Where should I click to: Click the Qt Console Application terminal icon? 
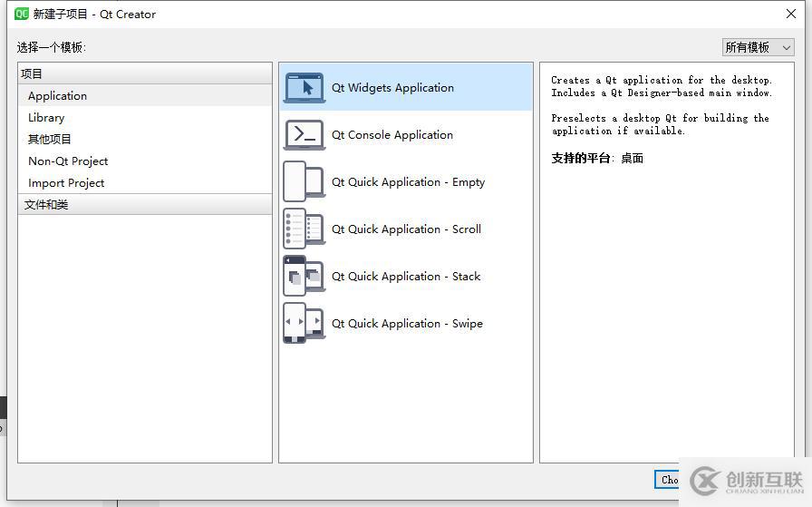click(304, 135)
